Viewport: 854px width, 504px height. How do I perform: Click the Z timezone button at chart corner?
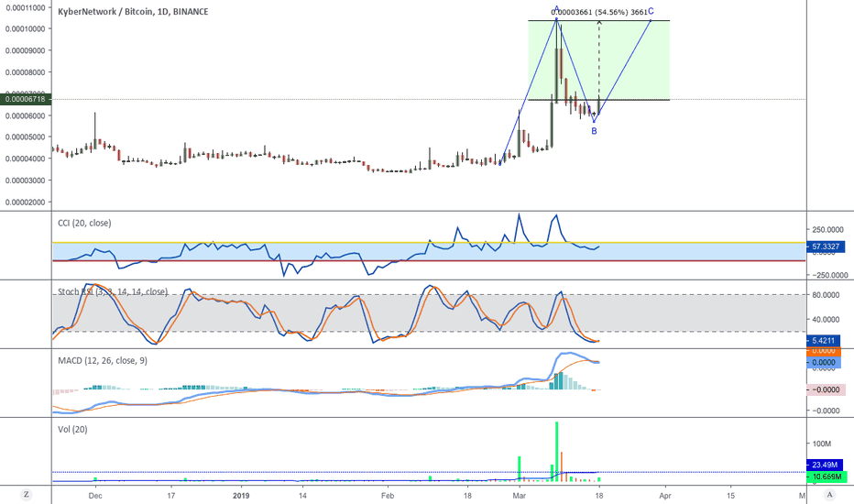click(27, 495)
